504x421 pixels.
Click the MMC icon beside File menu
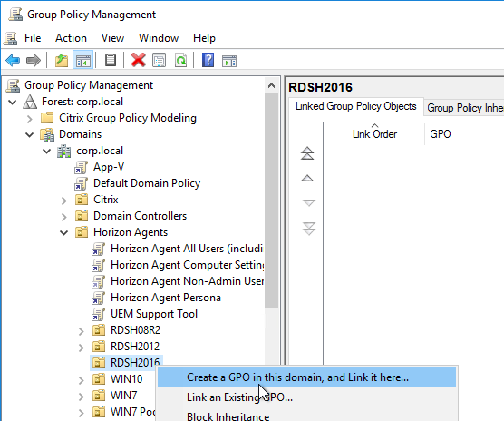(x=10, y=38)
